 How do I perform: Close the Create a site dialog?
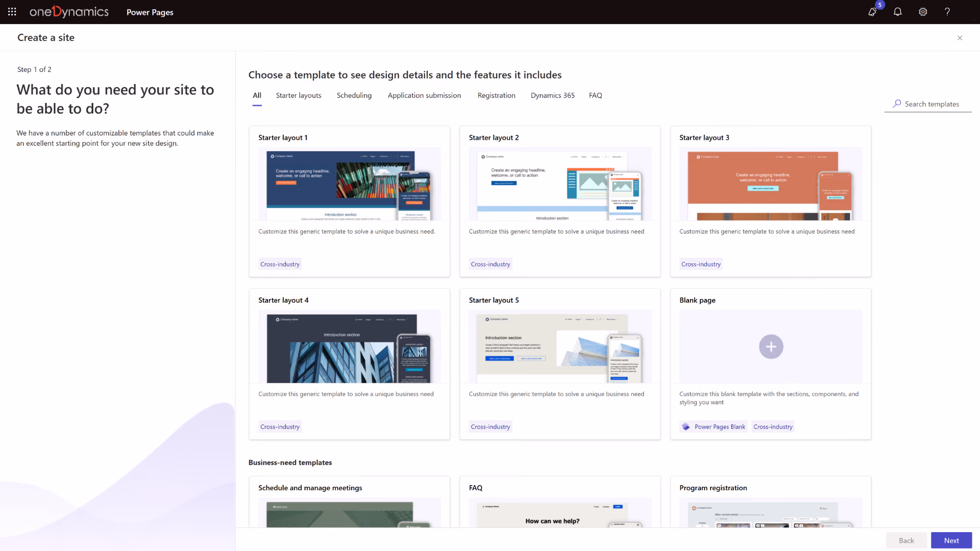[x=960, y=38]
